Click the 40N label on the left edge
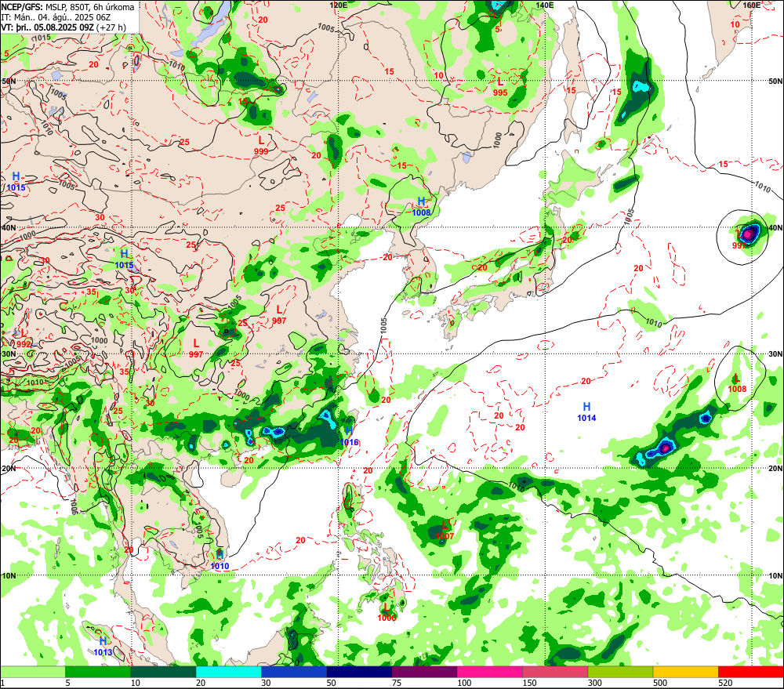This screenshot has width=784, height=689. [8, 227]
